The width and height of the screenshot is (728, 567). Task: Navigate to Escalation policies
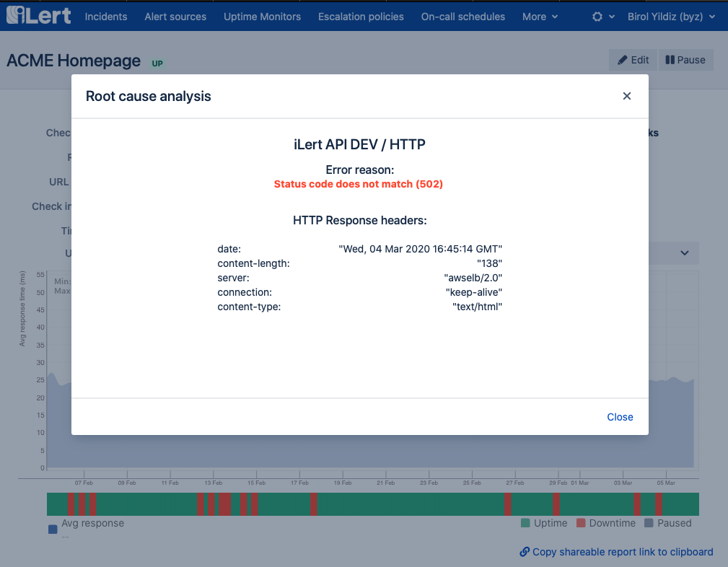tap(361, 17)
